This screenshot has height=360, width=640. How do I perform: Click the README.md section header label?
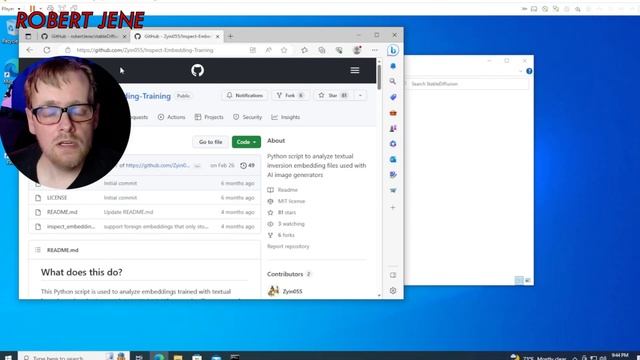62,250
